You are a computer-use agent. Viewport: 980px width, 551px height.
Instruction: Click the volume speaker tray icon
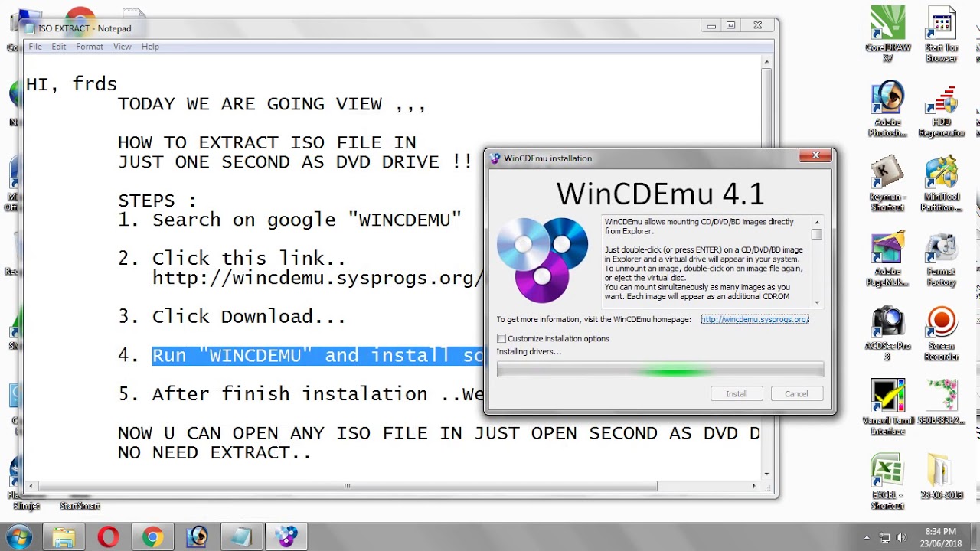(901, 537)
